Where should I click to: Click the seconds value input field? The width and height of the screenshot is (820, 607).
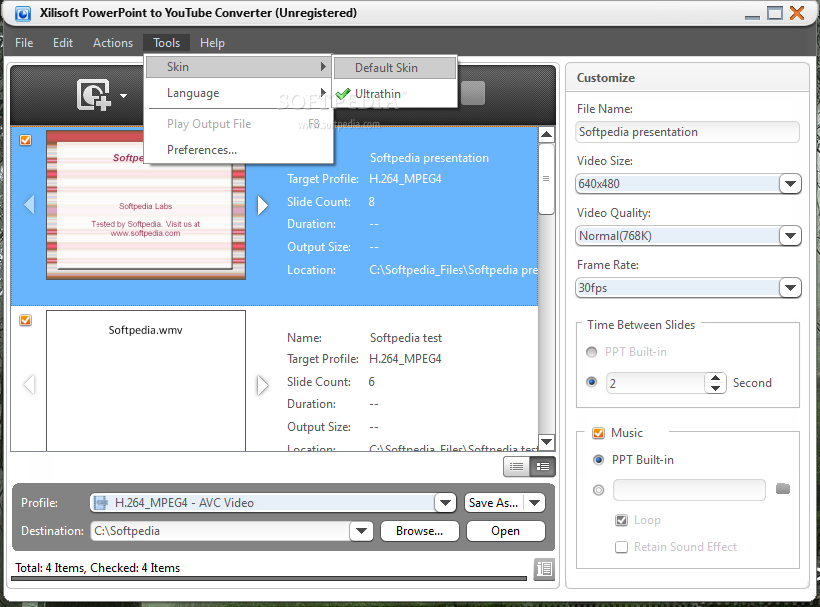pos(655,383)
